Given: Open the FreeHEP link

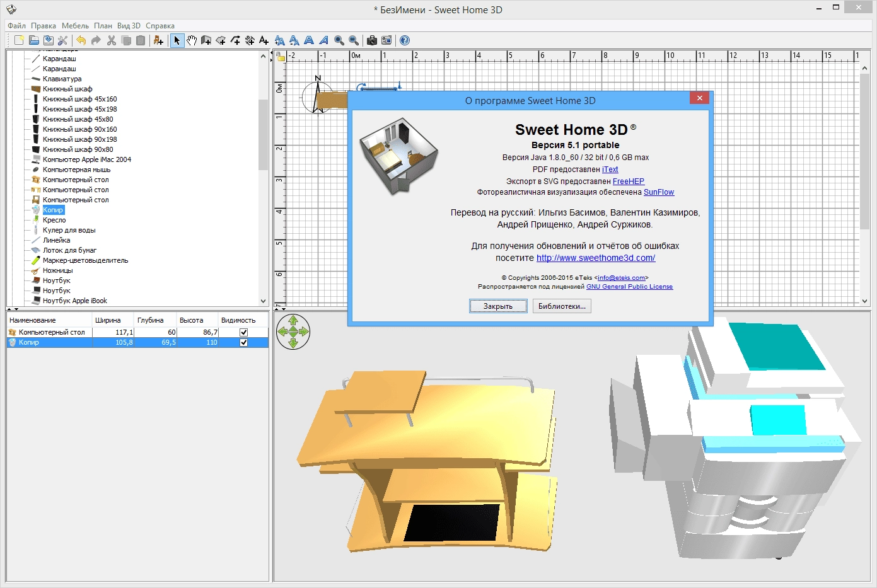Looking at the screenshot, I should click(629, 182).
